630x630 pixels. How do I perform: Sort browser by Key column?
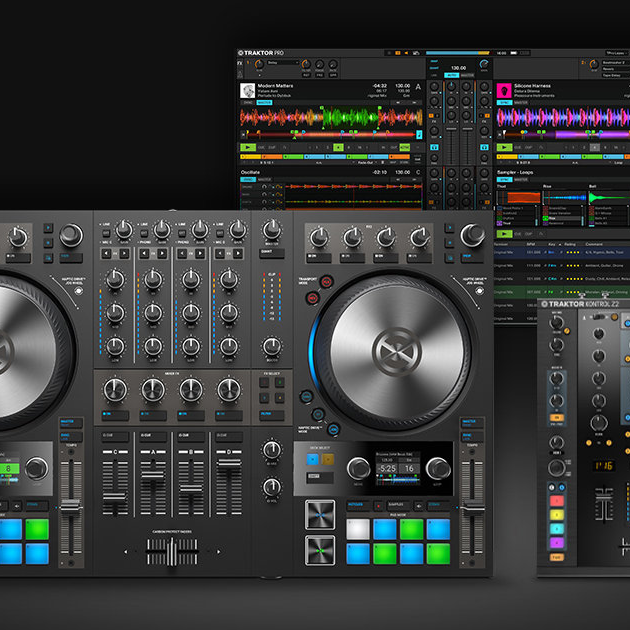tap(551, 244)
